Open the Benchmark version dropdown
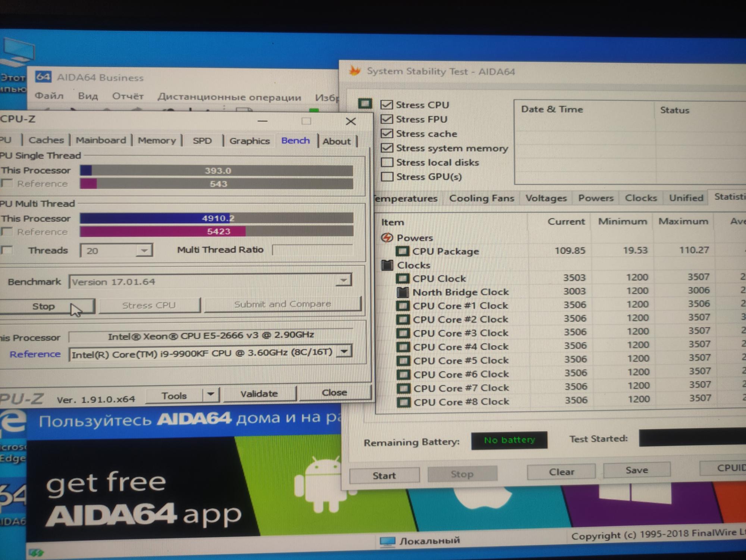 344,280
